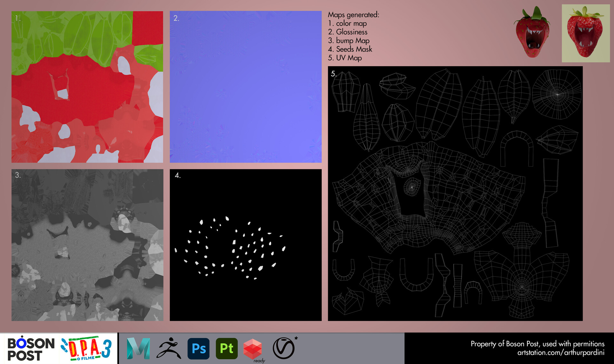Click the Maya logo icon

(x=138, y=348)
